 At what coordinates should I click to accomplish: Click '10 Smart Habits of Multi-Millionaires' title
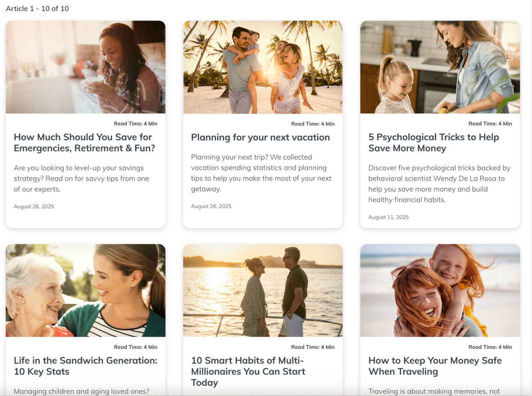click(248, 372)
